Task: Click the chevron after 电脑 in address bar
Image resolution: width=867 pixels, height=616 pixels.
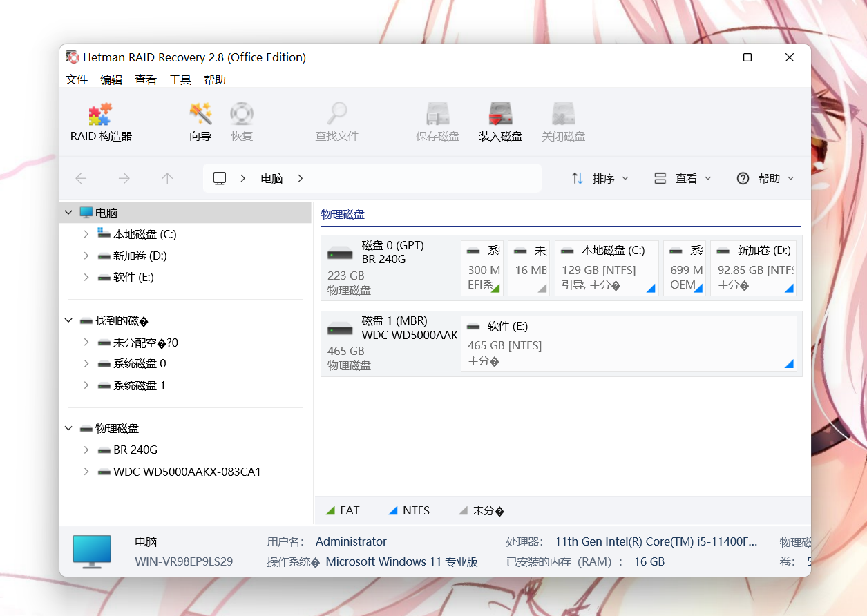Action: 300,178
